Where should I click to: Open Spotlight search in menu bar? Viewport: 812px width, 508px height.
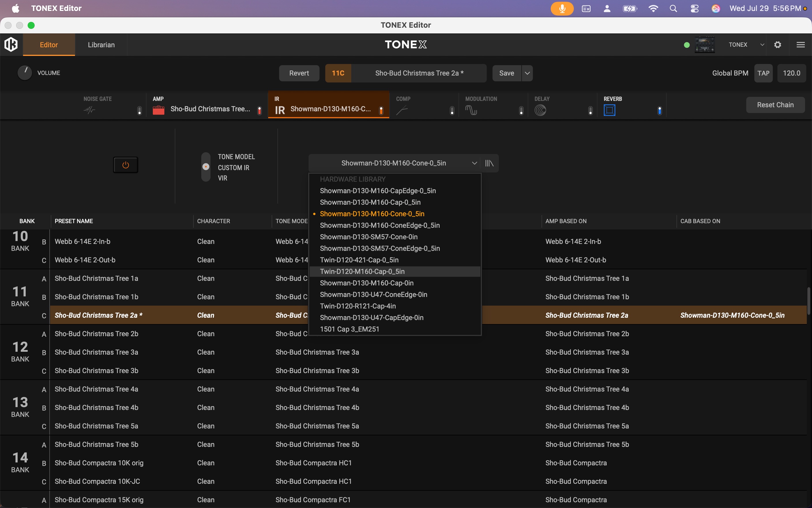pos(673,8)
